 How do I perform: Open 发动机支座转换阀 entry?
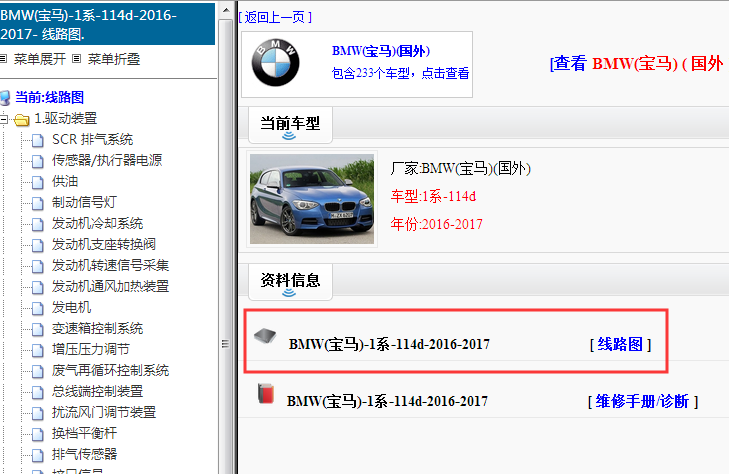(104, 244)
